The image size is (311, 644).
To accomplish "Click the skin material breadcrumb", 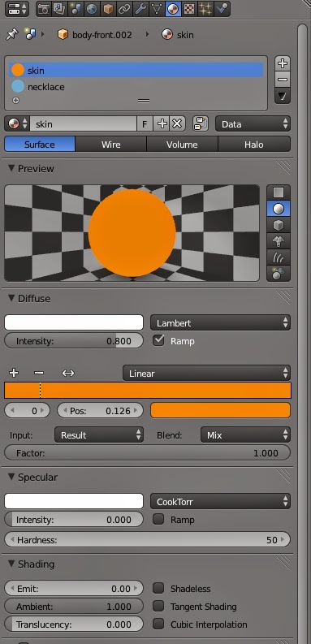I will click(x=178, y=35).
